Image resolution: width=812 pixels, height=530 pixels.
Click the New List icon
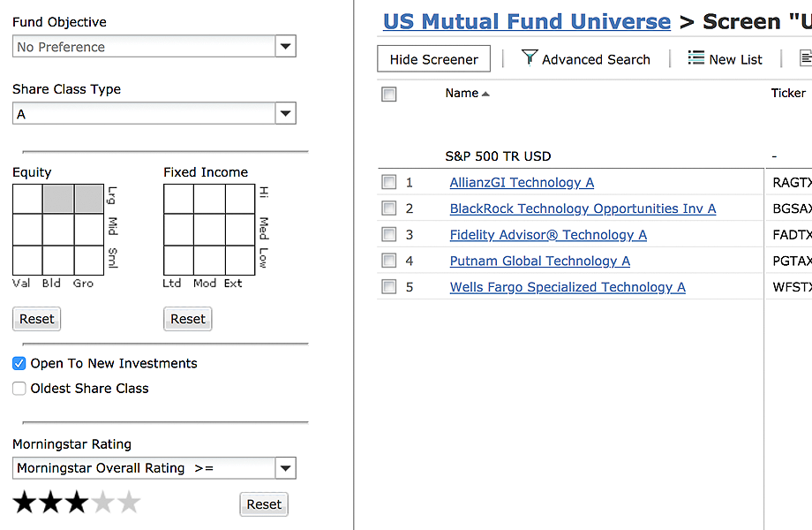(695, 58)
